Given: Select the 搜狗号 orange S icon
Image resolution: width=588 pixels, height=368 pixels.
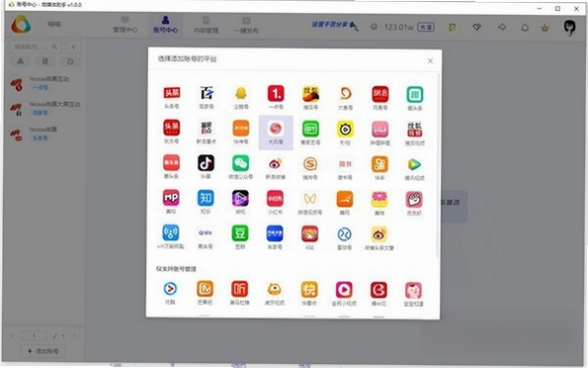Looking at the screenshot, I should pyautogui.click(x=310, y=164).
